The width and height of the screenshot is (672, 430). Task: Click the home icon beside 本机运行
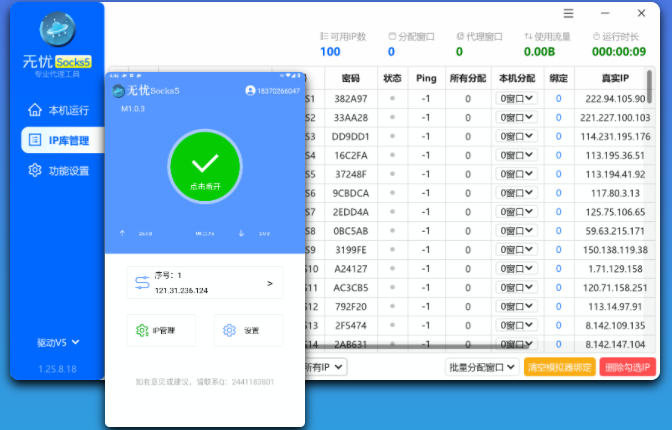coord(35,110)
